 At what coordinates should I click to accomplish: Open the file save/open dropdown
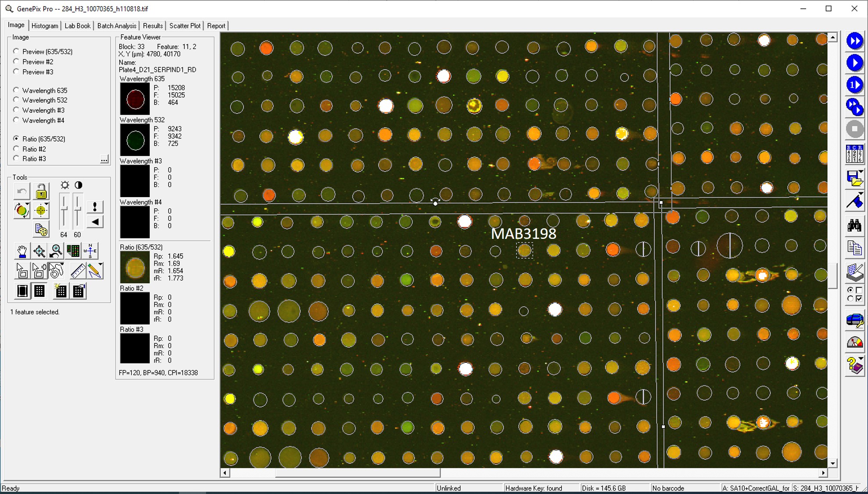click(861, 172)
